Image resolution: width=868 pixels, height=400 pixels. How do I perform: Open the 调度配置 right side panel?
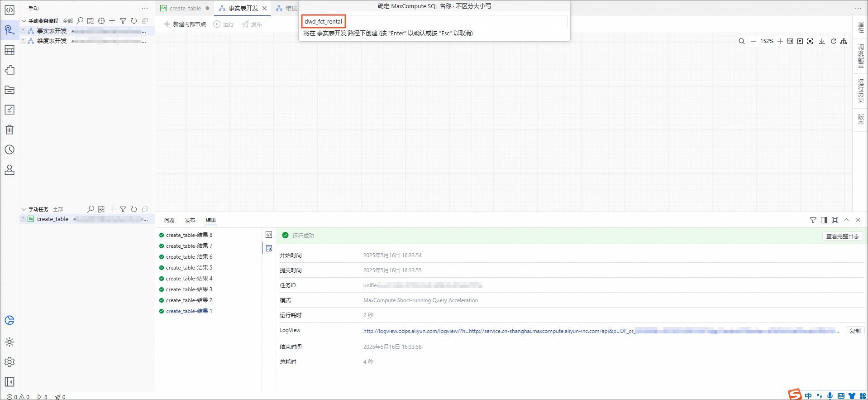pyautogui.click(x=861, y=56)
